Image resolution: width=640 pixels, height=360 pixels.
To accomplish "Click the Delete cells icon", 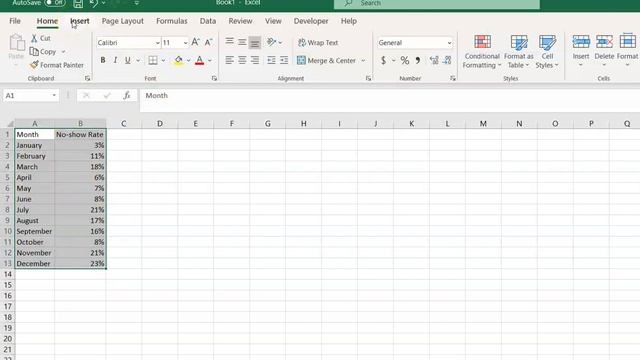I will click(604, 42).
